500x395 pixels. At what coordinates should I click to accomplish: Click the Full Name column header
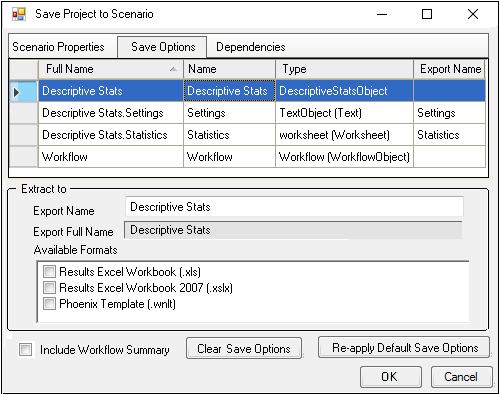[x=111, y=69]
